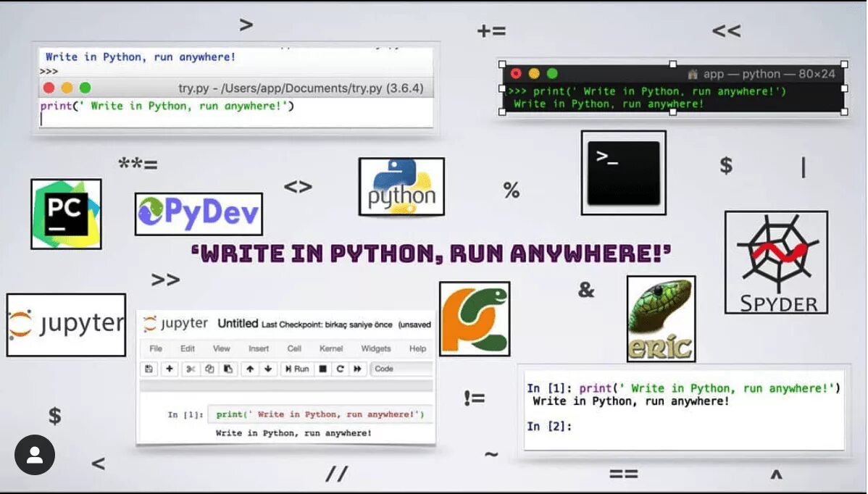The width and height of the screenshot is (868, 494).
Task: Click the Eric green snake logo
Action: tap(661, 319)
